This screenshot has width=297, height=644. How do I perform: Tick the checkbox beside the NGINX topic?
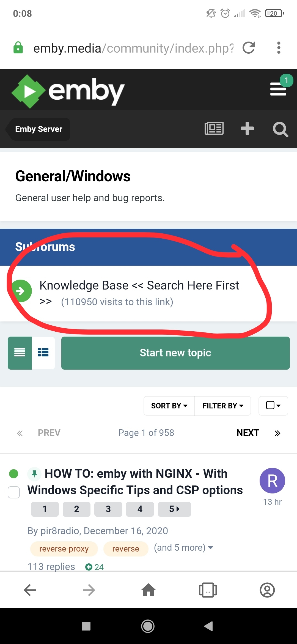coord(14,492)
